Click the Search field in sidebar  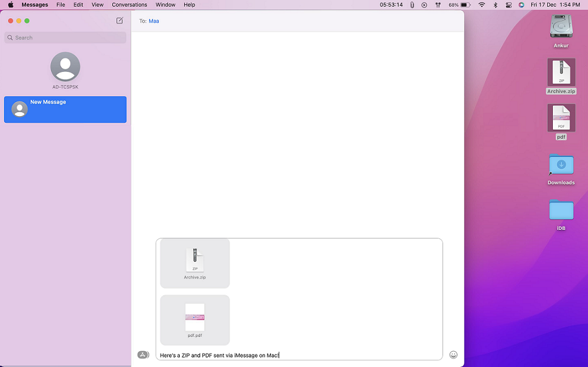click(65, 37)
